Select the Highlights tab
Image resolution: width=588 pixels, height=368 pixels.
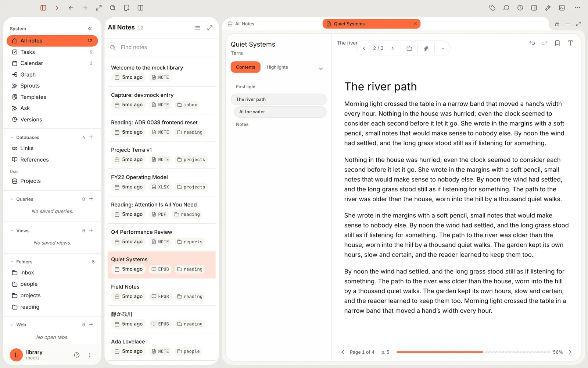(277, 67)
